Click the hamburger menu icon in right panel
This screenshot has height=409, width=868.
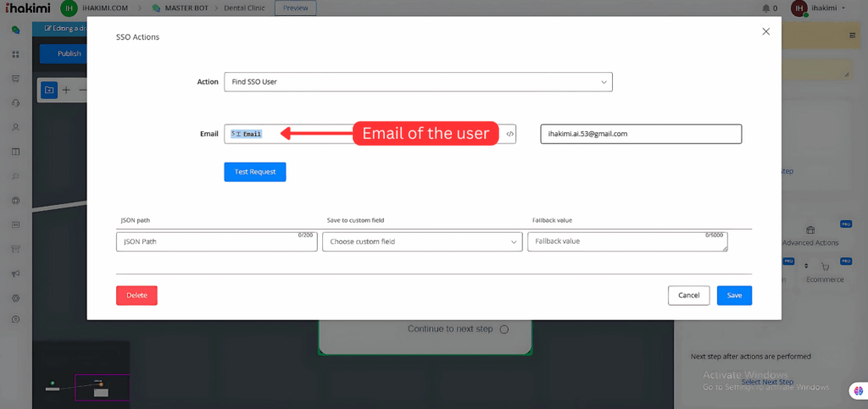click(x=852, y=36)
